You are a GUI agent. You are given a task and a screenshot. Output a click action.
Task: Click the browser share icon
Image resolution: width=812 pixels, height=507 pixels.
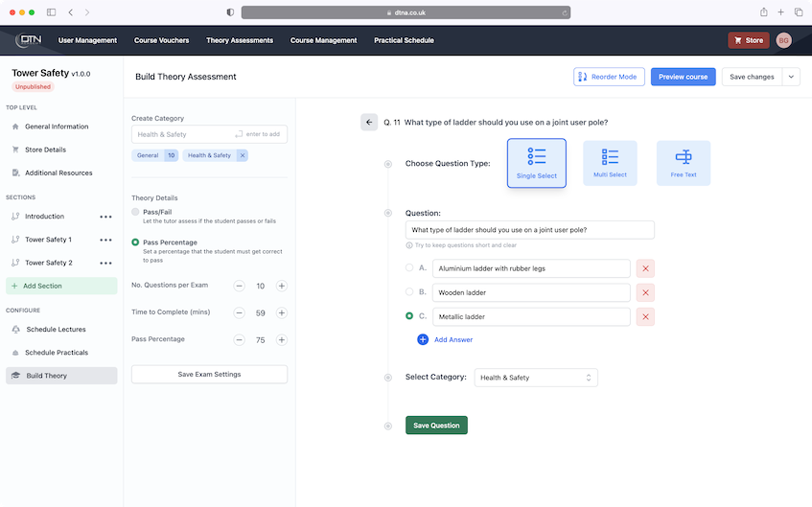[763, 12]
